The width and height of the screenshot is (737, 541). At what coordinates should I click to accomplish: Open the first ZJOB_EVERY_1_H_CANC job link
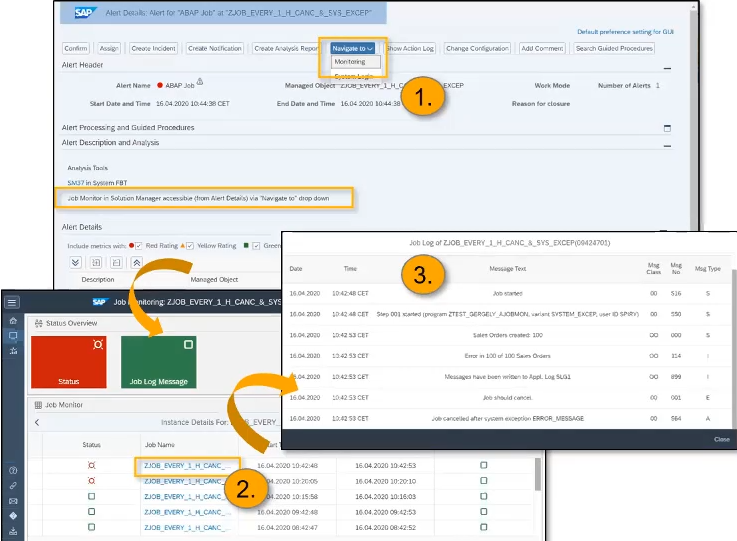[186, 465]
